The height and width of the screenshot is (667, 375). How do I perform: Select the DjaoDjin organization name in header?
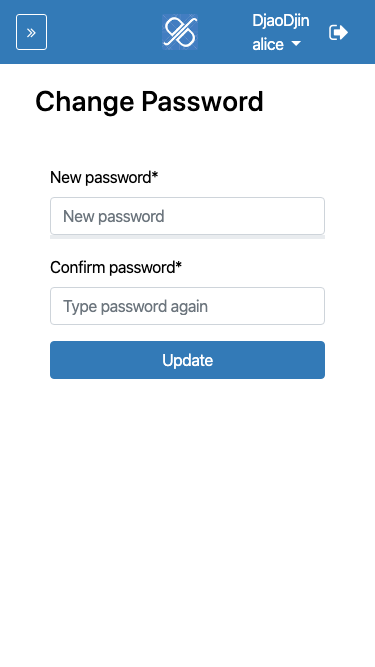(x=281, y=20)
